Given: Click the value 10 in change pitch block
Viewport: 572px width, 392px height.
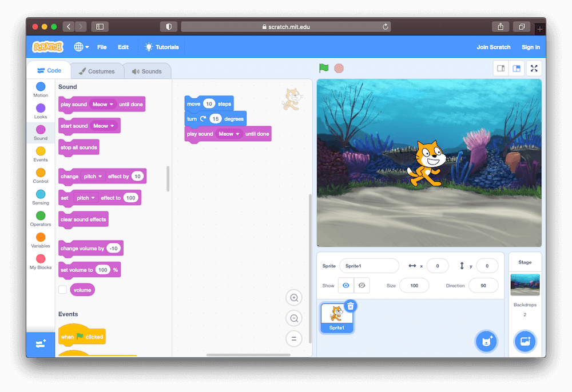Looking at the screenshot, I should coord(137,177).
